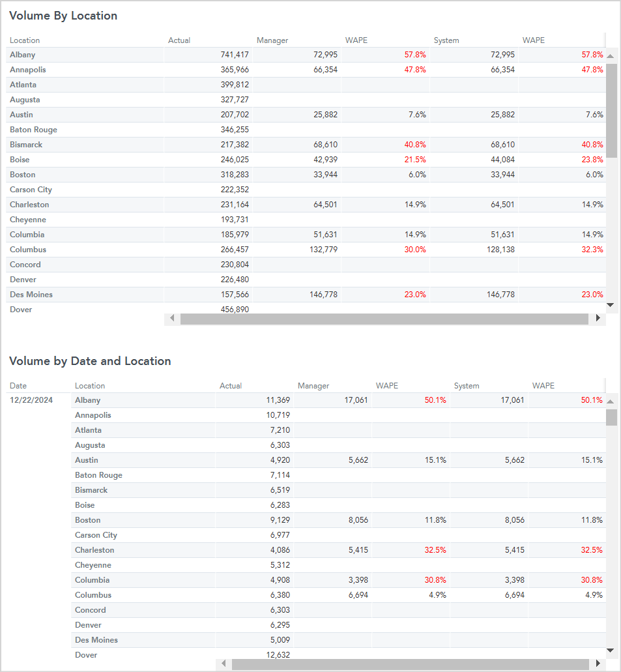Viewport: 621px width, 672px height.
Task: Click the bottom table's horizontal scrollbar thumb
Action: 410,664
